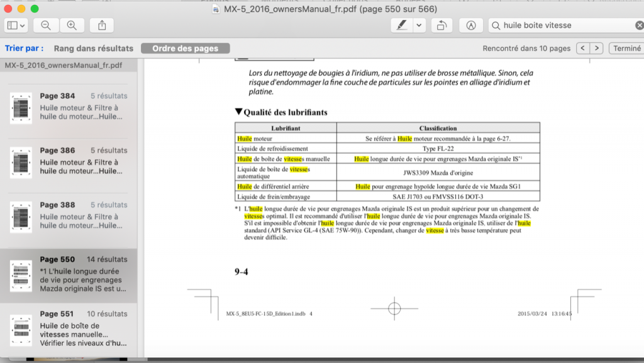The height and width of the screenshot is (363, 644).
Task: Click the 'Terminé' button
Action: (x=627, y=48)
